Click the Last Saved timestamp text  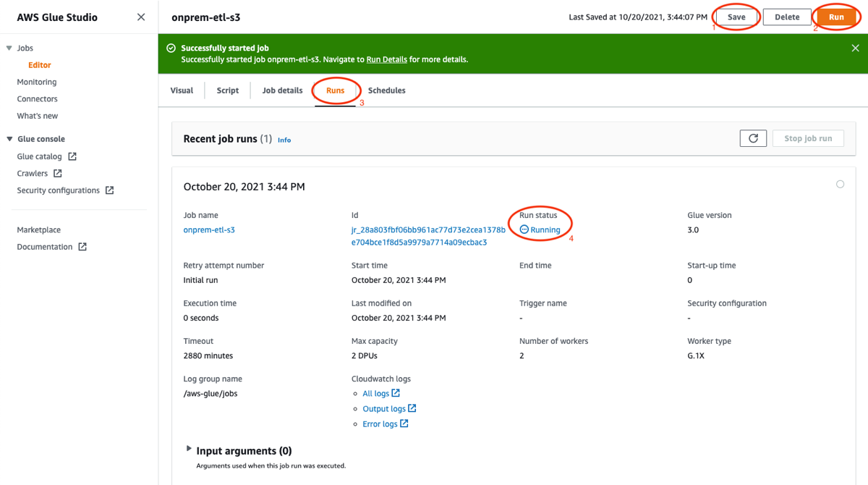638,17
